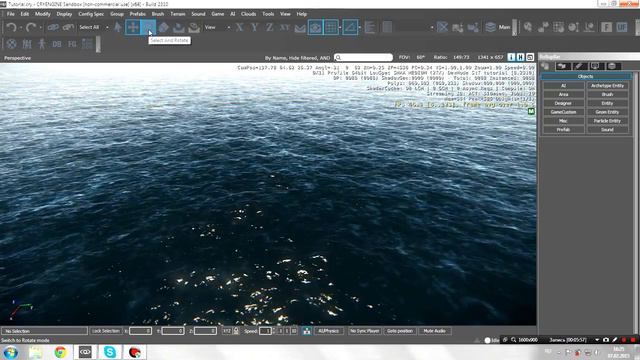Screen dimensions: 640x360
Task: Activate the Select and Rotate tool
Action: coord(148,27)
